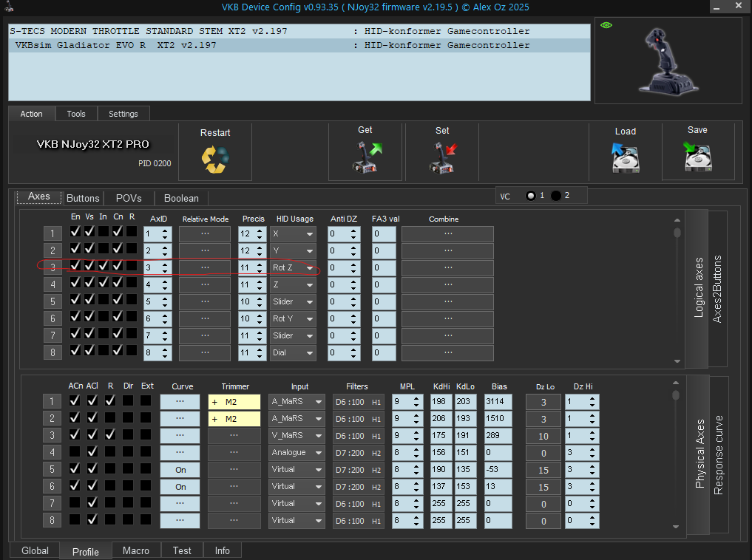The width and height of the screenshot is (752, 560).
Task: Open HID Usage dropdown showing Rot Z
Action: [x=293, y=267]
